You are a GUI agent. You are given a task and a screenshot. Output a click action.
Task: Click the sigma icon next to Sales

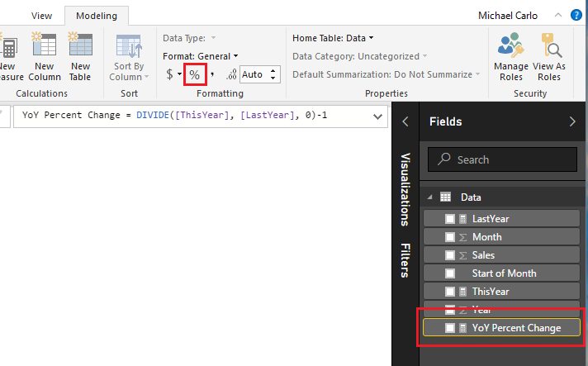(463, 255)
